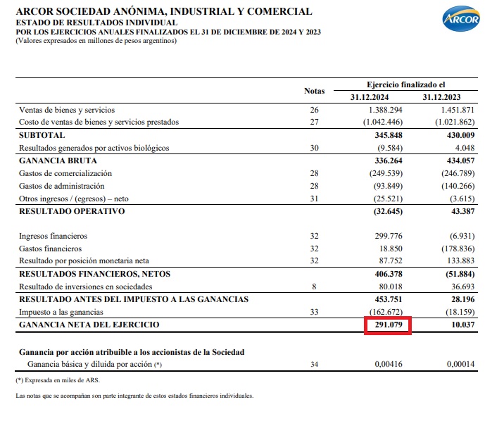
Task: Click earnings per share 0,00416
Action: [x=389, y=365]
